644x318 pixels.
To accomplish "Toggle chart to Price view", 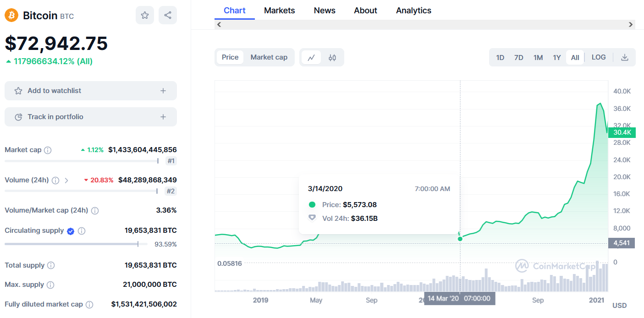I will pos(230,57).
